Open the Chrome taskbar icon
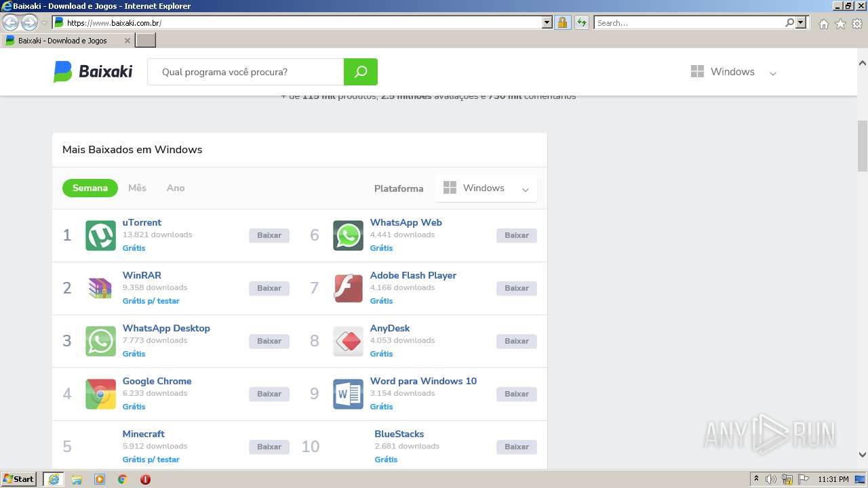The height and width of the screenshot is (488, 868). tap(123, 479)
